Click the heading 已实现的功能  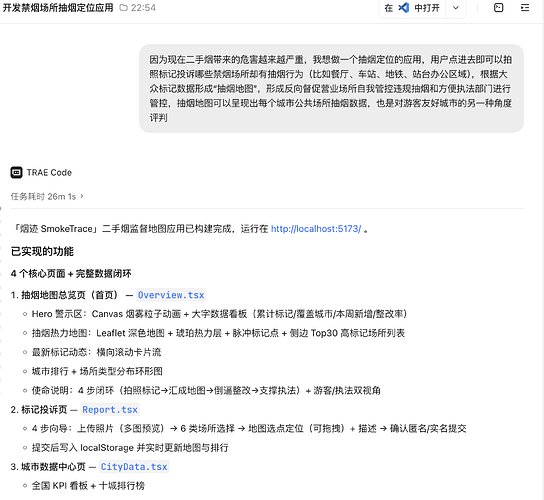click(x=42, y=252)
